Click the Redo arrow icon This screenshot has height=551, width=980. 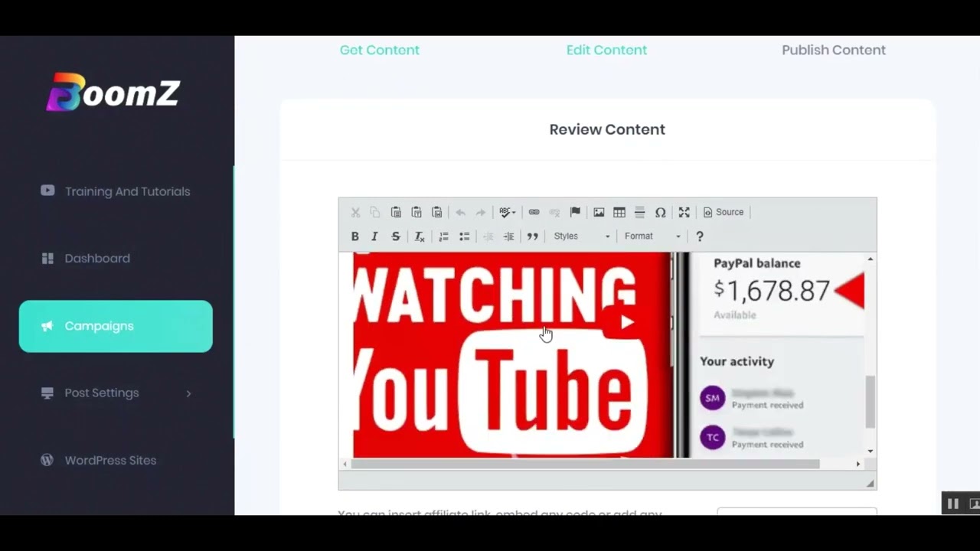click(481, 212)
